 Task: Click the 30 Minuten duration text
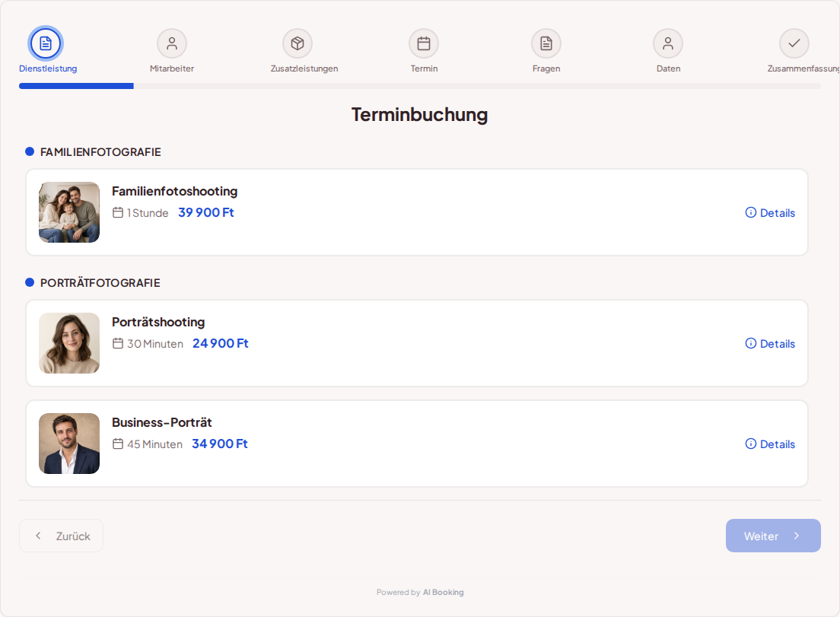click(155, 344)
